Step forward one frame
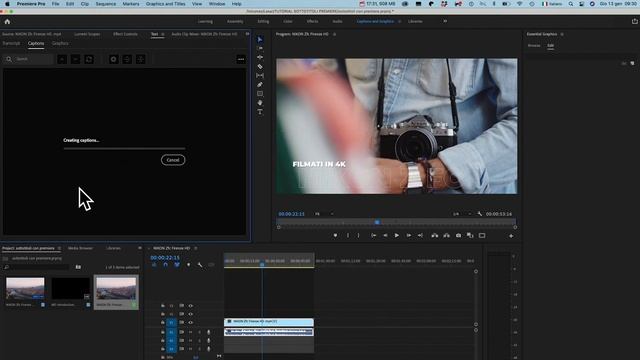Screen dimensions: 640x360 coord(409,236)
